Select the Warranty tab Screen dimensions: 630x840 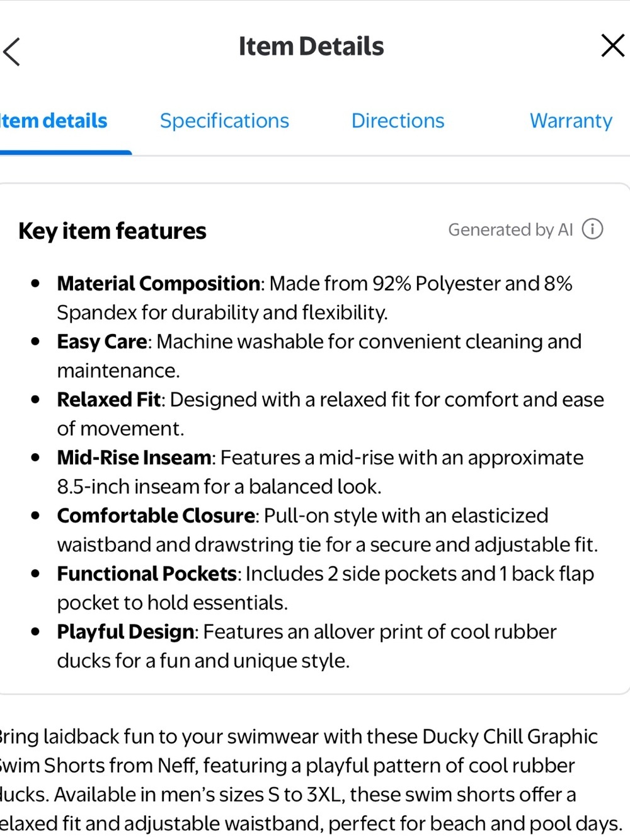(x=571, y=120)
